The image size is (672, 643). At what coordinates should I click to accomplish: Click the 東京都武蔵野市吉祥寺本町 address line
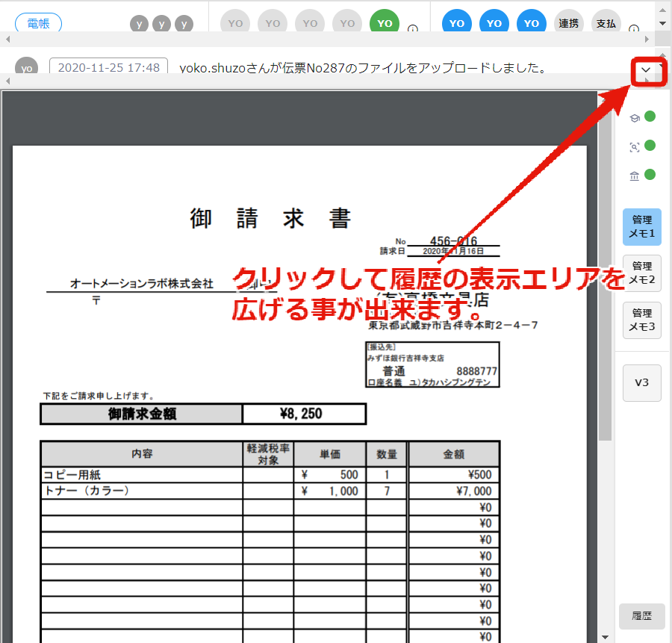pyautogui.click(x=453, y=326)
